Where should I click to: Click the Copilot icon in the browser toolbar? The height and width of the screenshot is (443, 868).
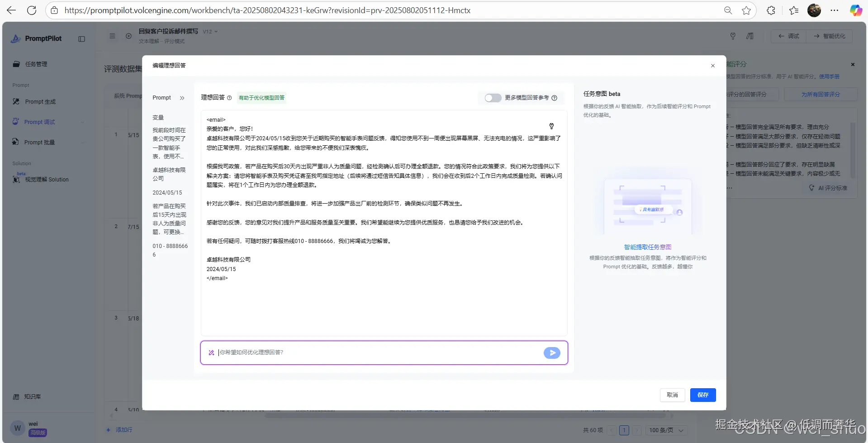856,10
